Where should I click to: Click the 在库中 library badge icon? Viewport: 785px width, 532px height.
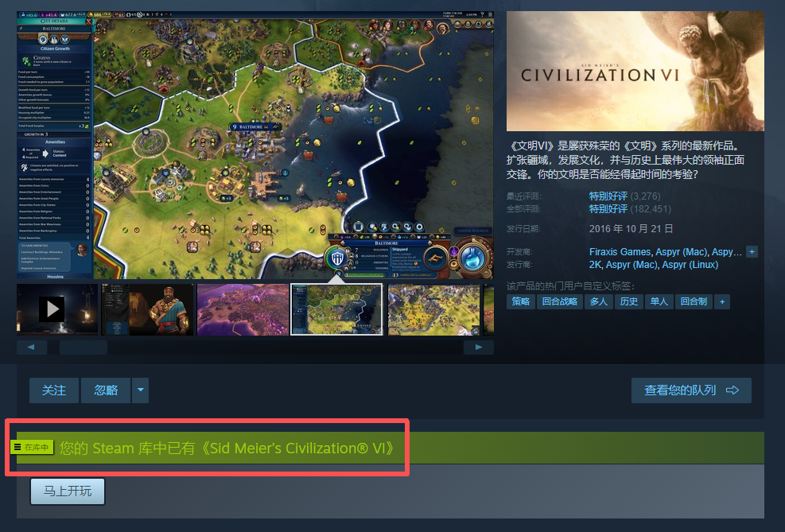[32, 448]
